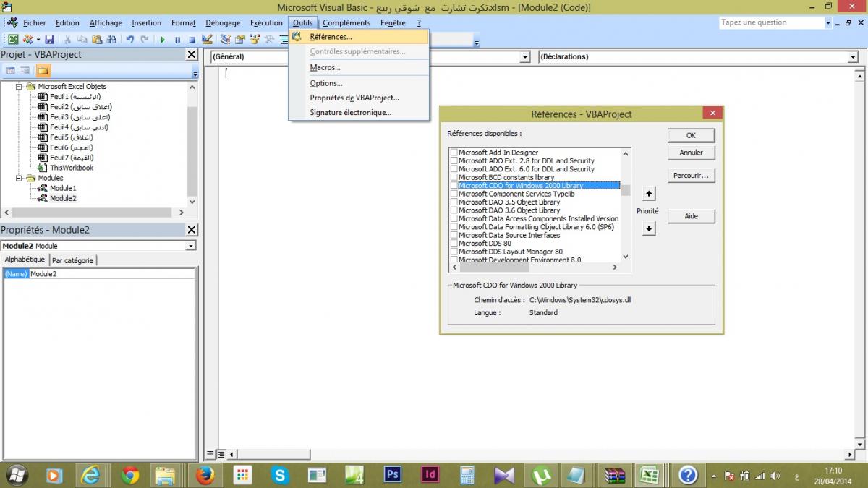Image resolution: width=868 pixels, height=488 pixels.
Task: Tick Microsoft BCD constants library checkbox
Action: tap(454, 177)
